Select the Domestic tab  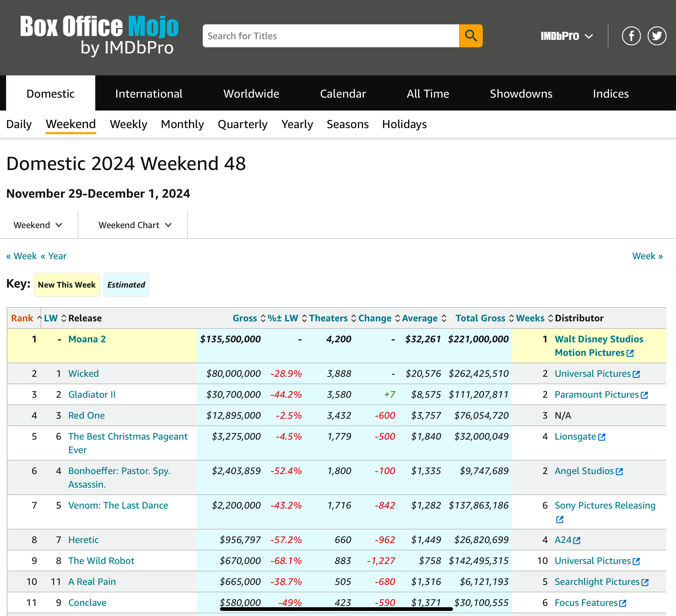click(x=50, y=94)
